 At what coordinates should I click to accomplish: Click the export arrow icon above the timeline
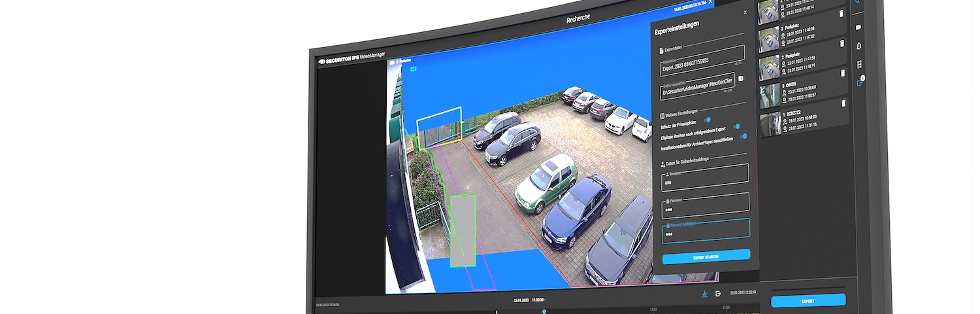(x=717, y=294)
